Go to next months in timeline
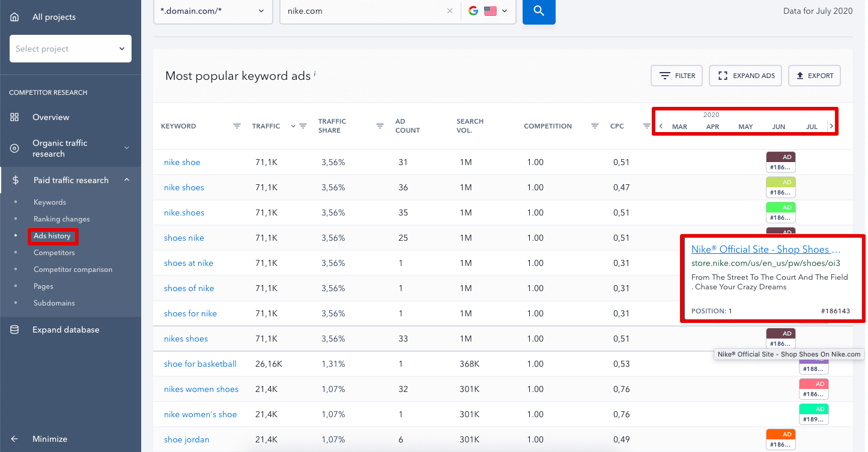The width and height of the screenshot is (868, 452). (x=831, y=126)
